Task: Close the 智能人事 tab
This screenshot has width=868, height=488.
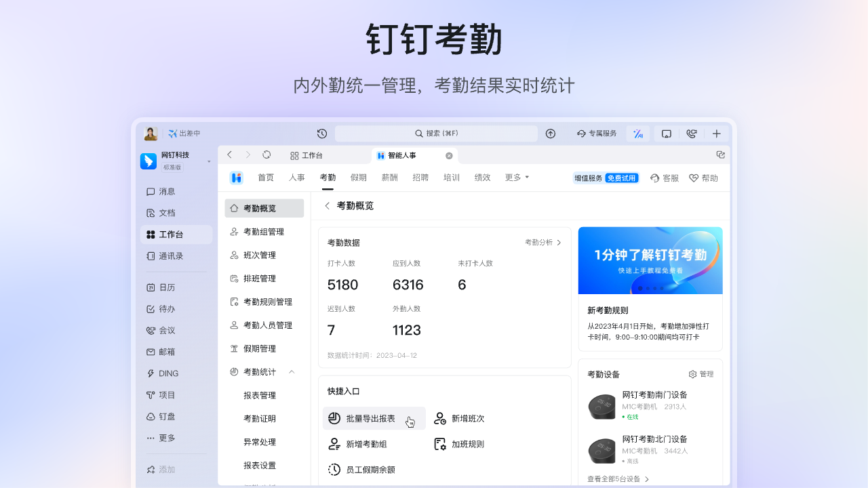Action: coord(449,156)
